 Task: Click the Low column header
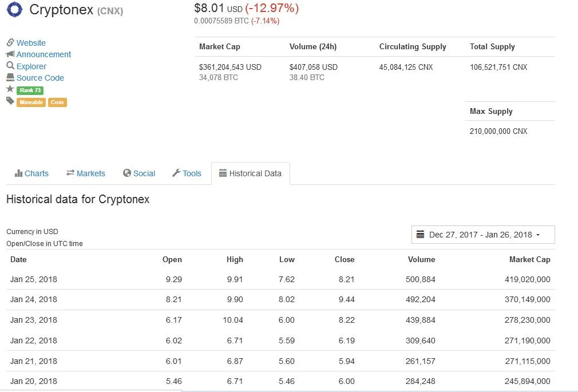click(287, 260)
